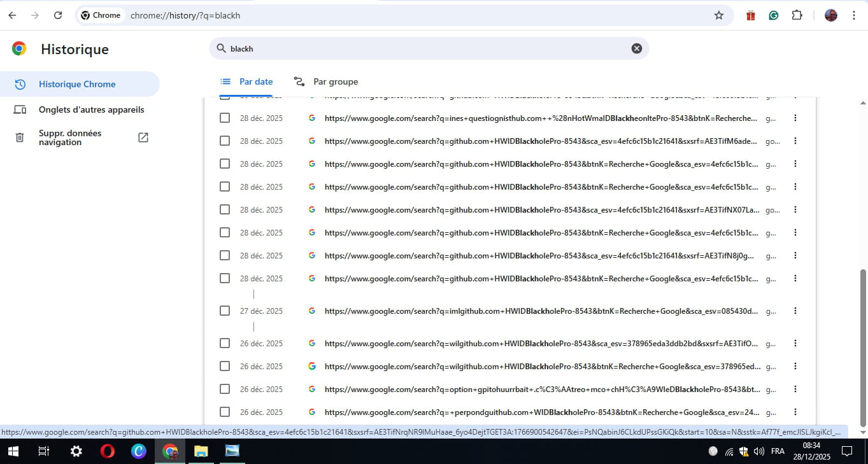Expand actions menu for option+gpitohuurrbait entry
The image size is (868, 464).
795,389
